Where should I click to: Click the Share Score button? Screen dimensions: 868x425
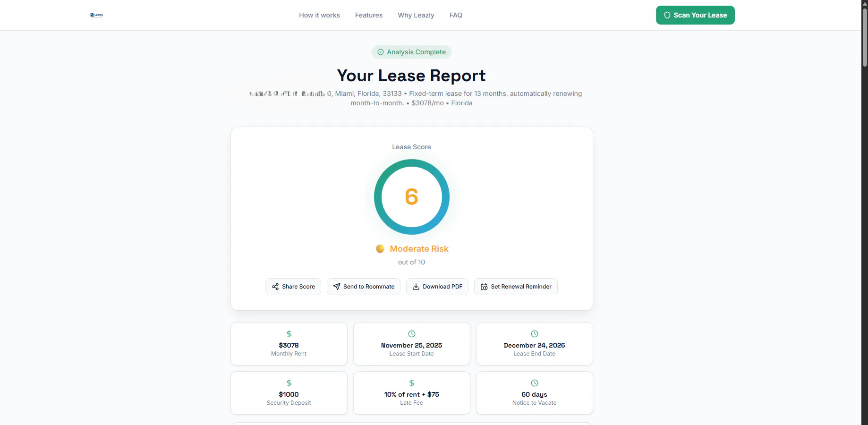293,287
